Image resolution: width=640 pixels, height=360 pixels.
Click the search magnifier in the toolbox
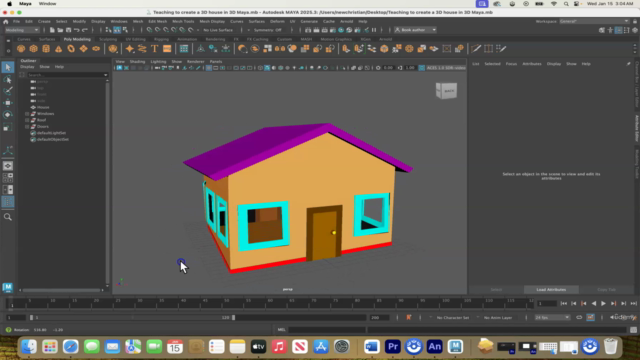point(8,217)
